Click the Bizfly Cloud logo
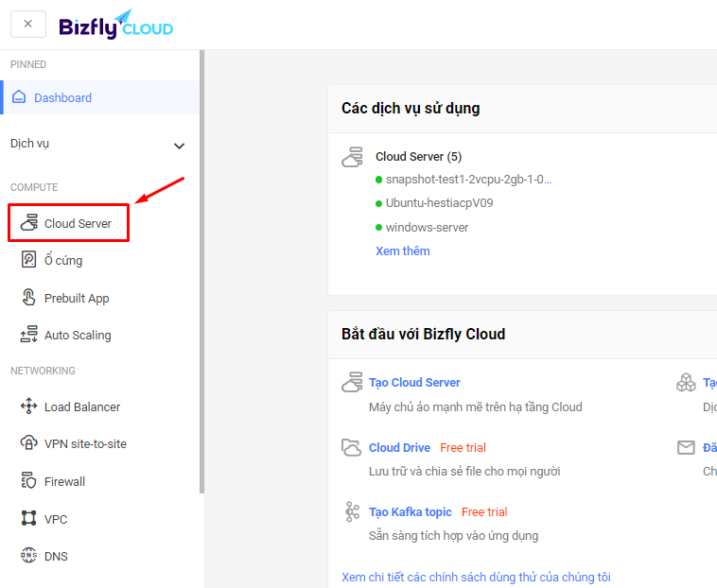 (x=116, y=25)
